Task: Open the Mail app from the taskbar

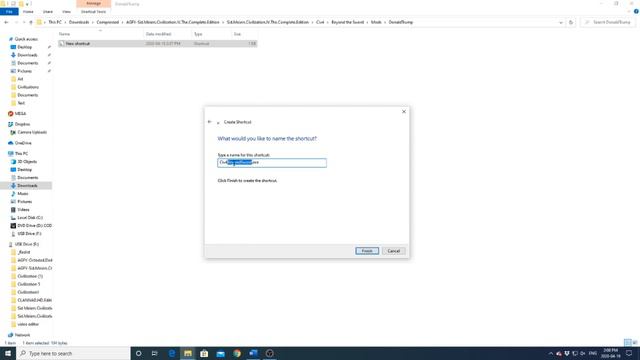Action: tap(220, 353)
